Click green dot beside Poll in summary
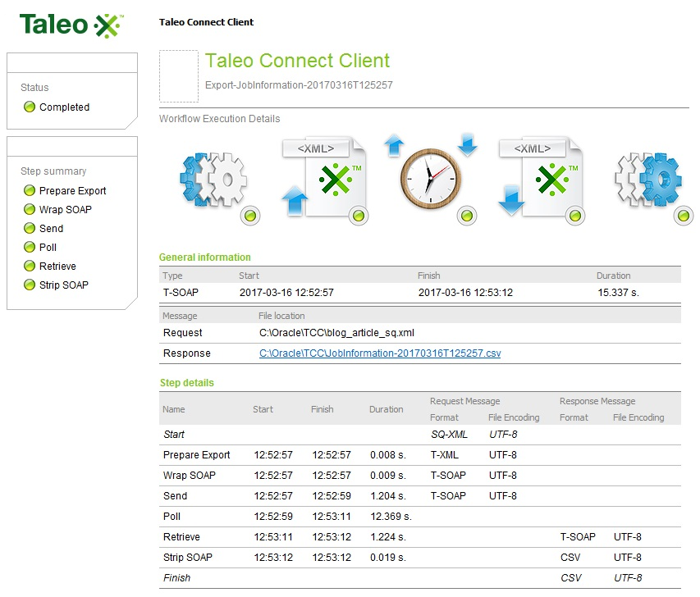Image resolution: width=700 pixels, height=597 pixels. click(x=30, y=247)
